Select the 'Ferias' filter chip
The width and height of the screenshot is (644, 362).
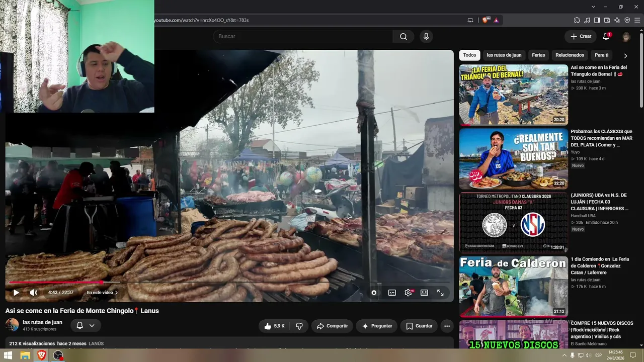[538, 55]
